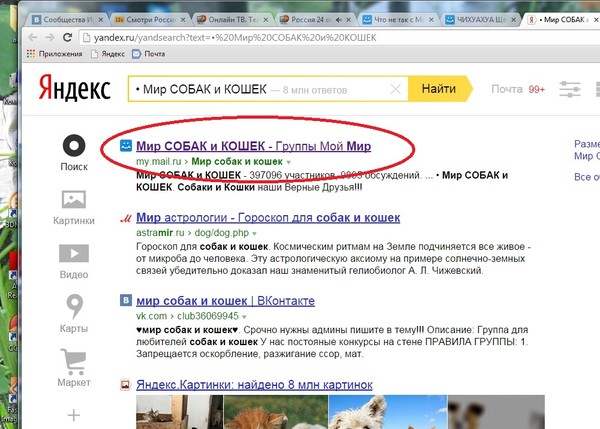Go forward with browser forward arrow
Viewport: 600px width, 429px height.
(50, 38)
